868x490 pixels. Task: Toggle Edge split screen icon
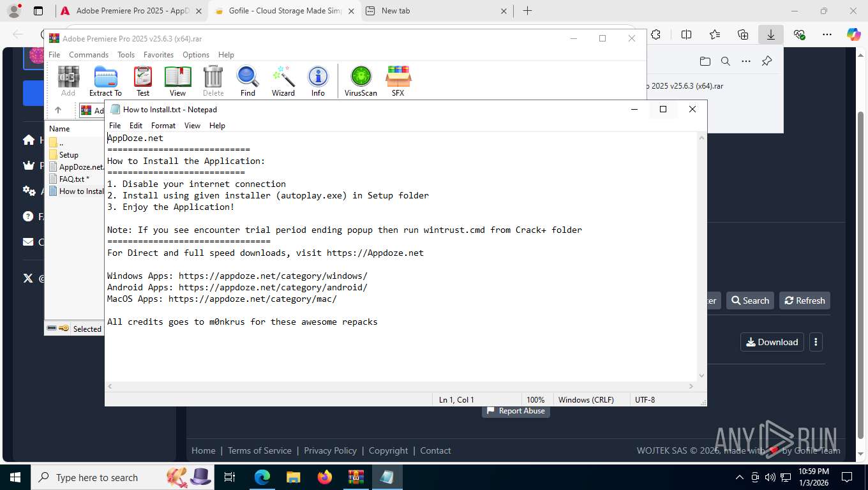click(x=686, y=34)
